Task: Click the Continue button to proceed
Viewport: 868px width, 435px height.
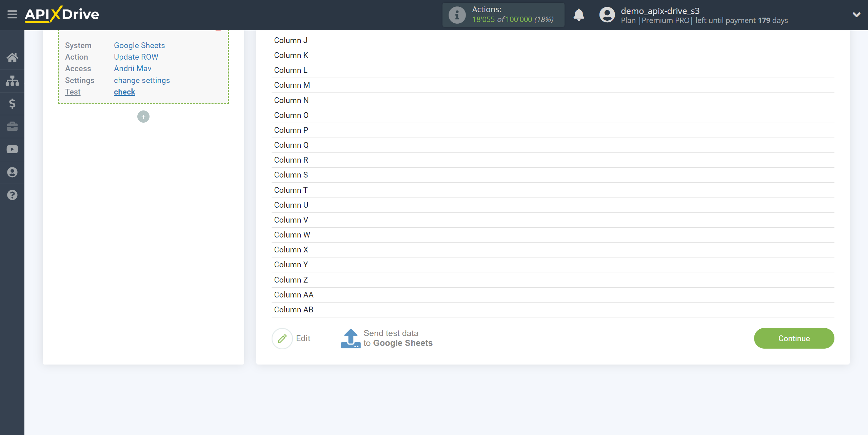Action: coord(794,338)
